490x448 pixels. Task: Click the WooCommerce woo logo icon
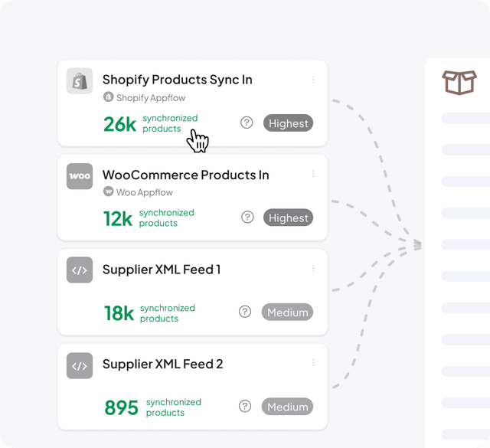pyautogui.click(x=80, y=176)
